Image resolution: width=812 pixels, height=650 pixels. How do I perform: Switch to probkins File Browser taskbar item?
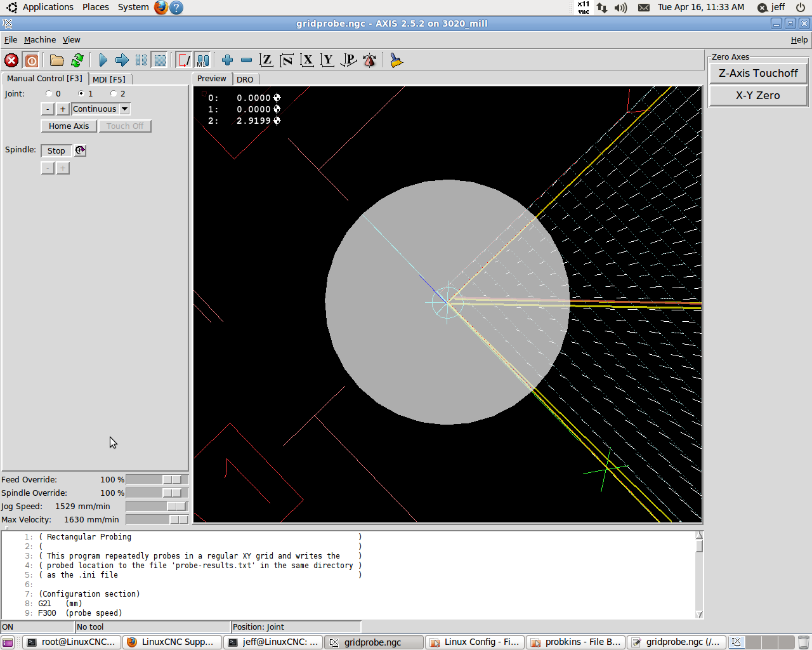(576, 642)
